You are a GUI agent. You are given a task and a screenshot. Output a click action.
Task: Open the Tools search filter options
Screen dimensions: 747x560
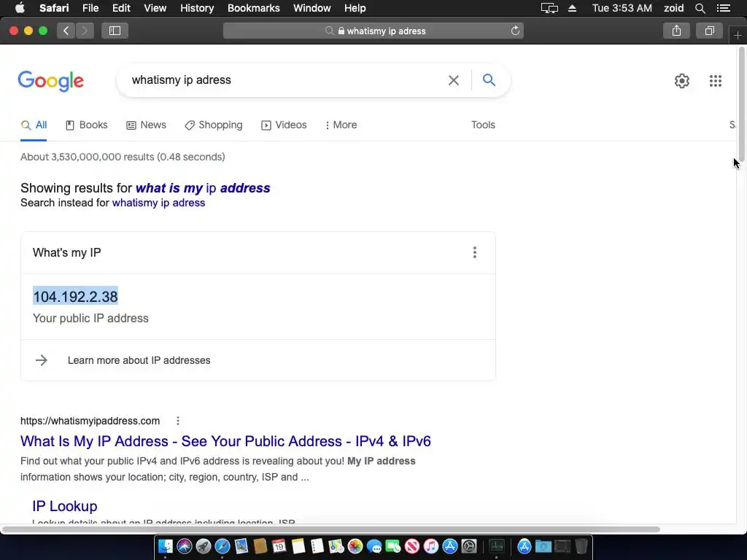click(483, 125)
